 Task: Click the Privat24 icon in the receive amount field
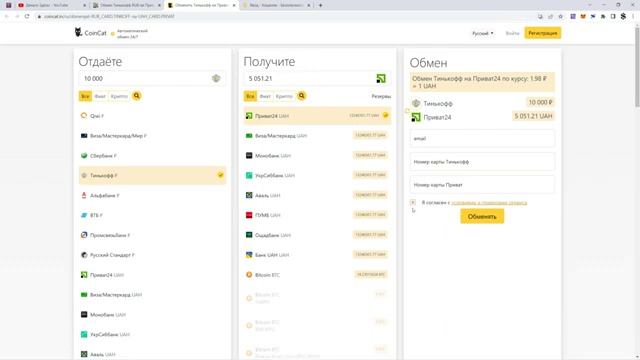[381, 78]
